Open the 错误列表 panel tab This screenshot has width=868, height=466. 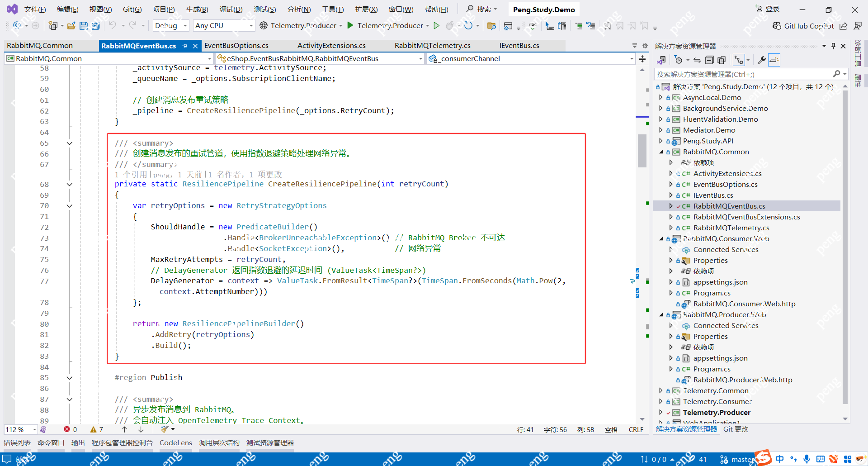(17, 443)
